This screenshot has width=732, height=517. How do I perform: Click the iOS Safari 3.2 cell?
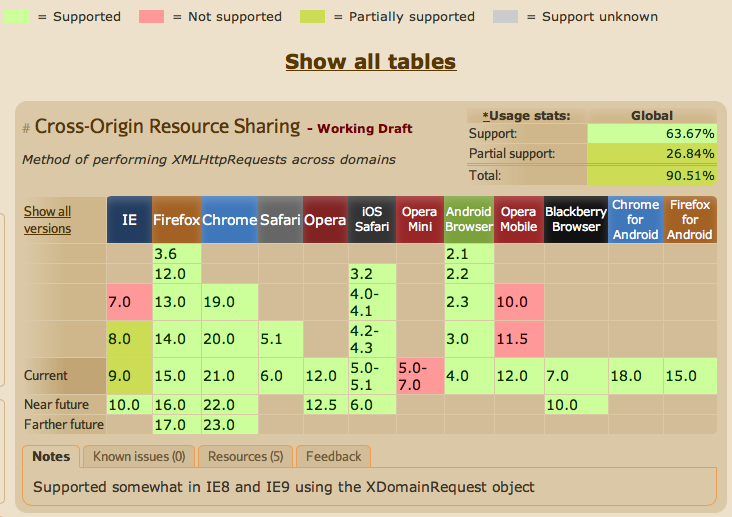(x=372, y=274)
